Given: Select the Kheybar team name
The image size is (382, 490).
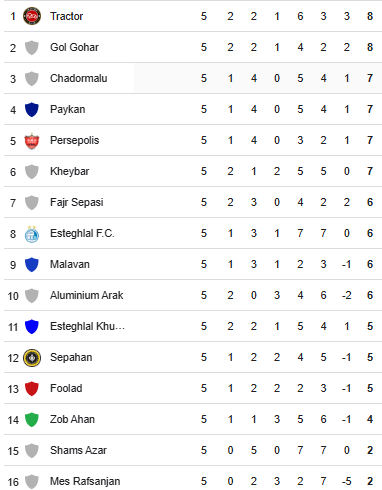Looking at the screenshot, I should (x=70, y=171).
